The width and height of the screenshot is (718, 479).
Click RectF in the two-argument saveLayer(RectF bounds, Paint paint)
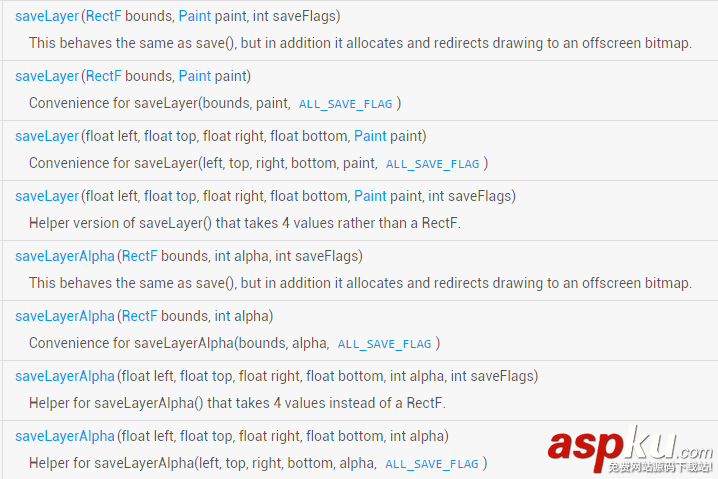tap(103, 76)
